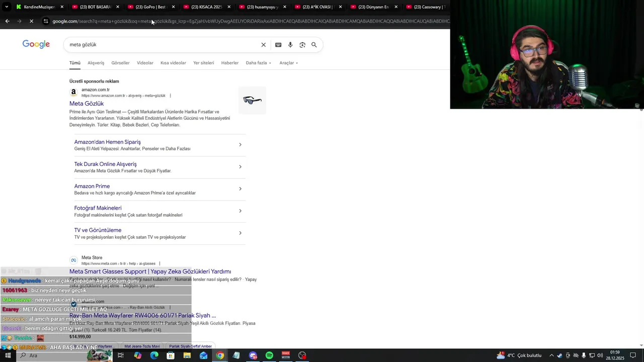Open the clock showing 01:59
This screenshot has height=362, width=644.
[x=615, y=355]
